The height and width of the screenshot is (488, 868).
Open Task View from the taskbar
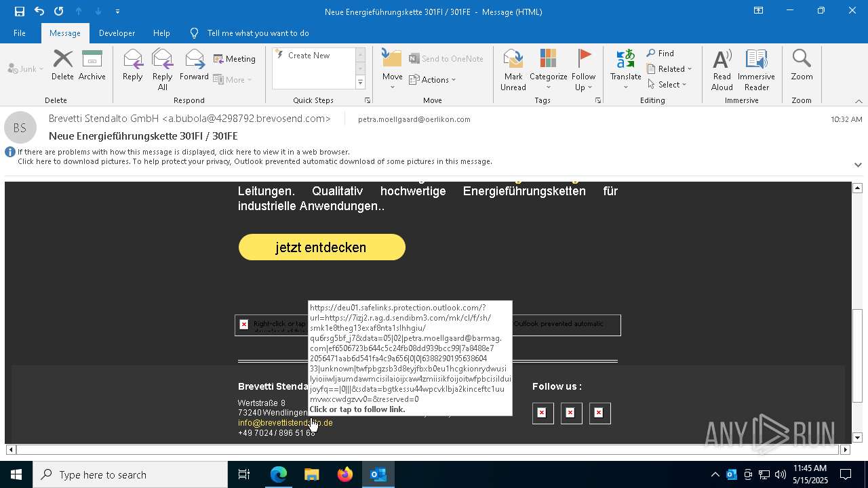[x=244, y=474]
